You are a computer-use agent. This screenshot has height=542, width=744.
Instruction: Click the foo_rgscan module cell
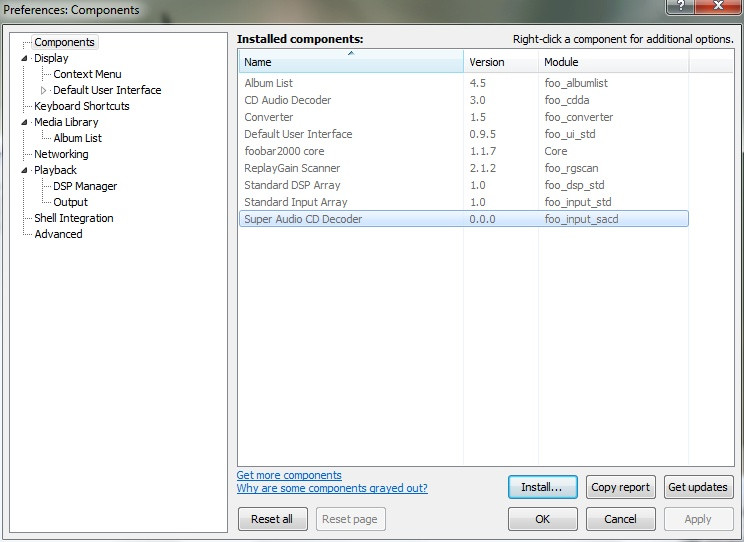click(x=571, y=168)
